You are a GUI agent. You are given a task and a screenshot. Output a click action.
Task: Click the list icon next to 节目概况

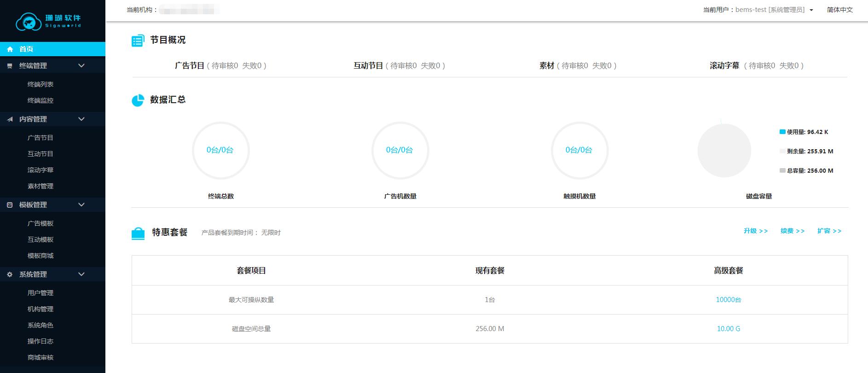coord(138,41)
